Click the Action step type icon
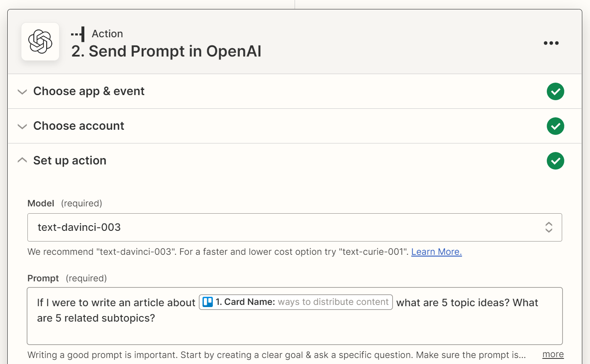590x364 pixels. [78, 34]
